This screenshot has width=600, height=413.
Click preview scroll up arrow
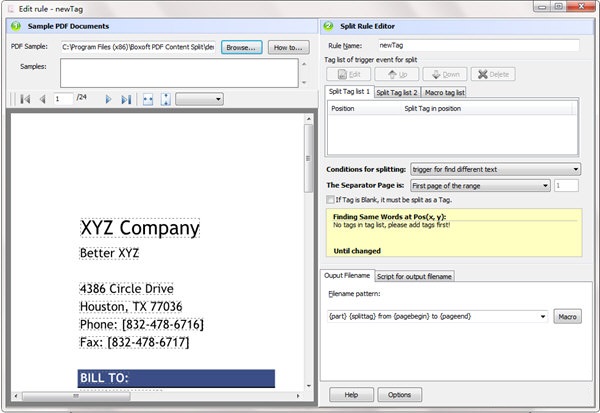(x=309, y=119)
